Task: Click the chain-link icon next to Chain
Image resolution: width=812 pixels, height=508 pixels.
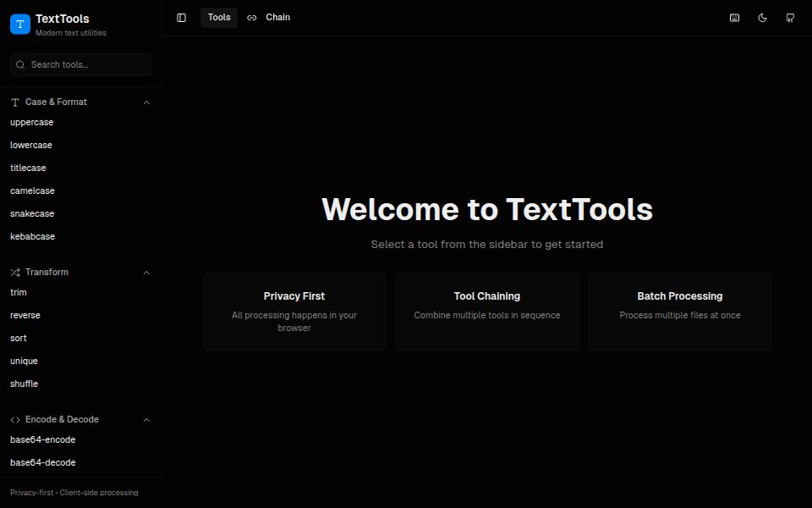Action: (x=251, y=17)
